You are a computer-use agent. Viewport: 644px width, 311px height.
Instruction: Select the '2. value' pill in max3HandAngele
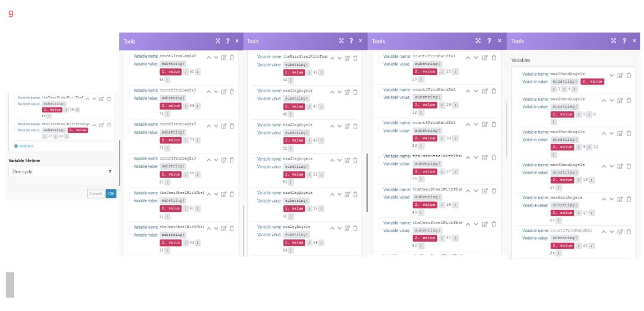click(563, 147)
